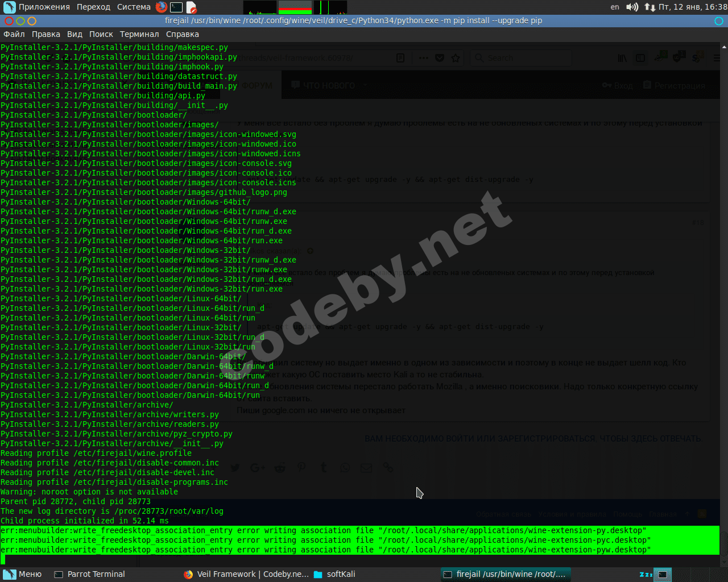Open the network load monitor graph applet

coord(330,7)
